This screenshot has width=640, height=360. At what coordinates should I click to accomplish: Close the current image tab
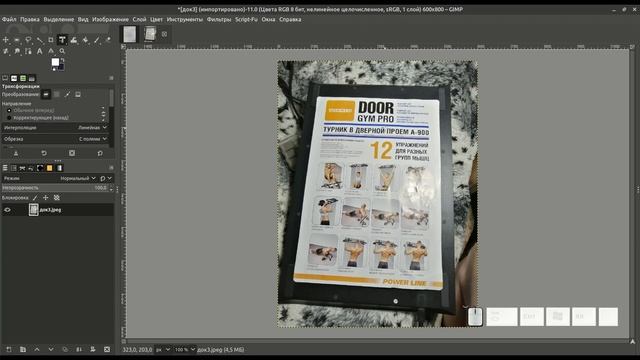[164, 34]
